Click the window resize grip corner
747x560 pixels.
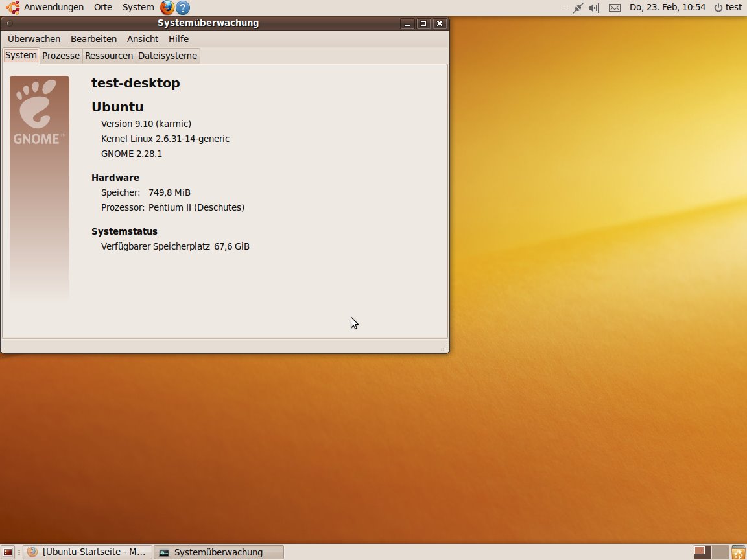tap(444, 349)
